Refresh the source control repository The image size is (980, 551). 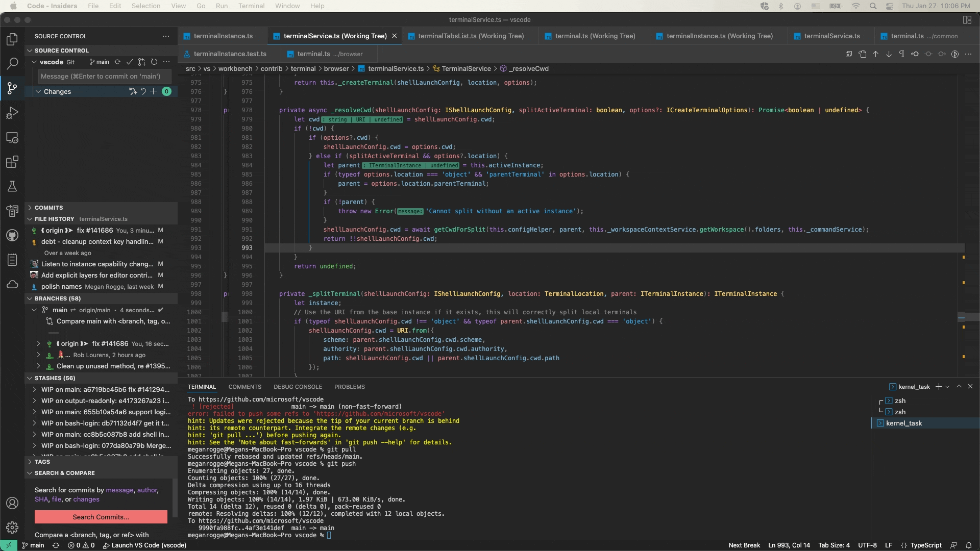coord(155,62)
